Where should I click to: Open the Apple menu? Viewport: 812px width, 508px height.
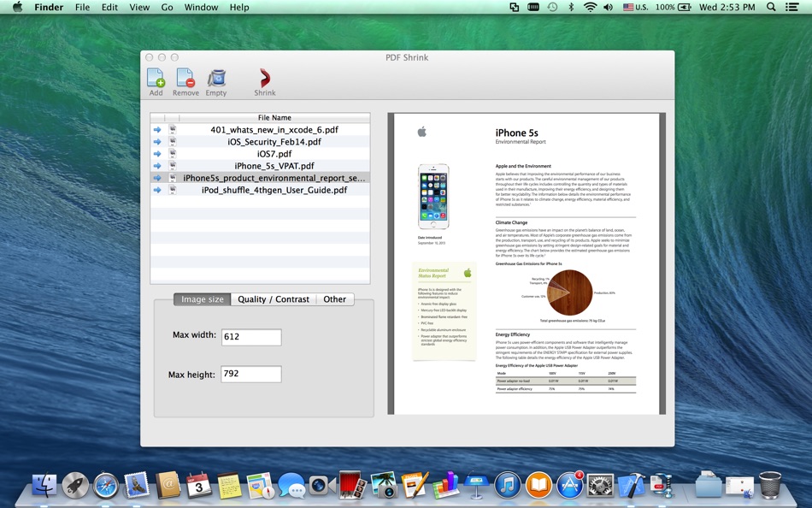(x=17, y=7)
